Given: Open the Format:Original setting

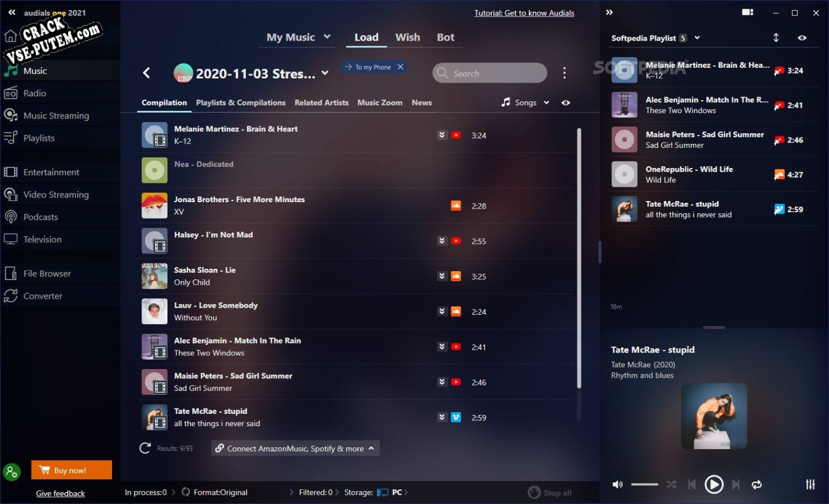Looking at the screenshot, I should point(220,492).
